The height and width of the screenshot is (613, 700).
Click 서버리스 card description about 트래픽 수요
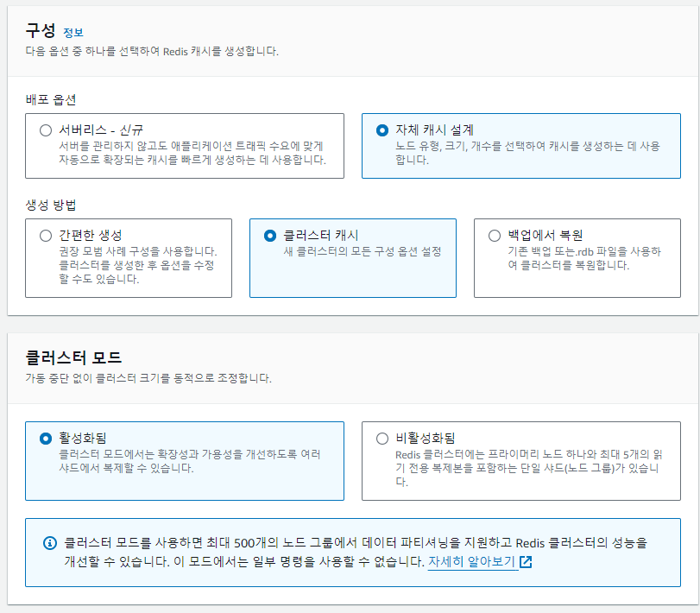point(192,153)
